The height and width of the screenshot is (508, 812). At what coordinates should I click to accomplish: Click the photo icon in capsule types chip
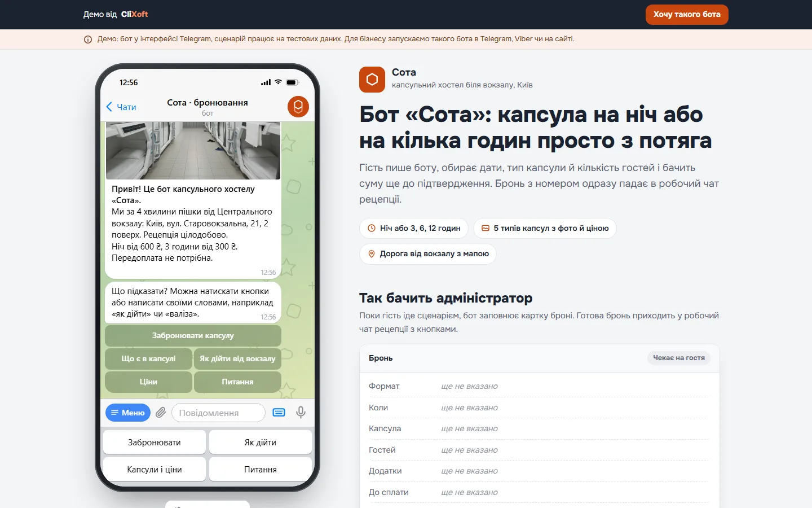[486, 228]
